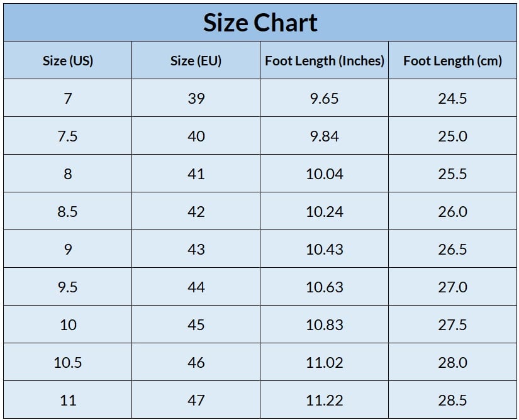
Task: Click the 10.63 inches cell
Action: click(325, 287)
